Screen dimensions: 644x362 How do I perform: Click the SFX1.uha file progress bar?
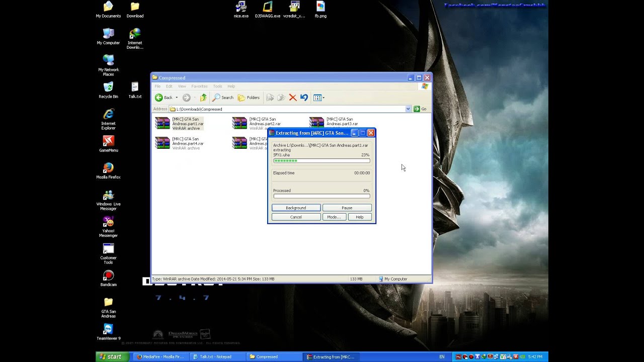pos(321,161)
